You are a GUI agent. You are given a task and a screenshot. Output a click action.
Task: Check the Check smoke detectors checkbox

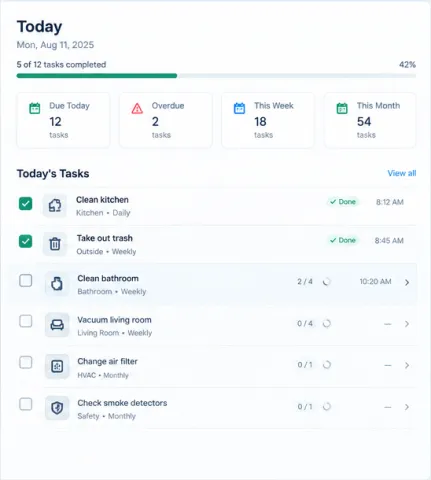tap(26, 404)
